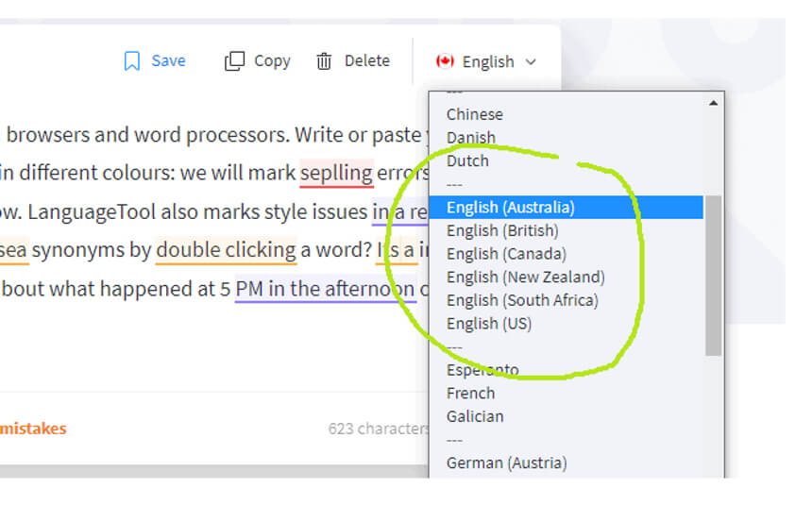The height and width of the screenshot is (505, 812).
Task: Click the word synonyms in the text
Action: click(78, 251)
